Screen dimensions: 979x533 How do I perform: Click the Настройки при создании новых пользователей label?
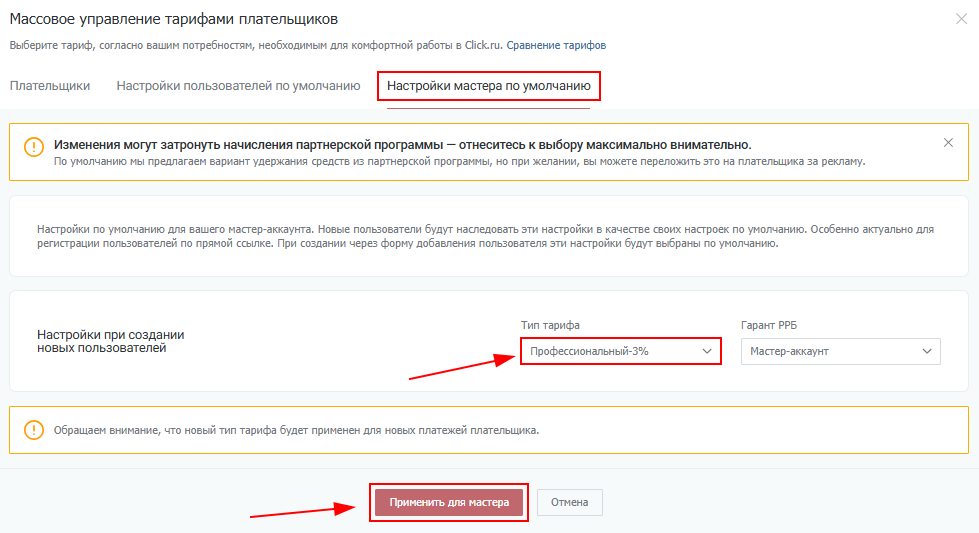[110, 342]
